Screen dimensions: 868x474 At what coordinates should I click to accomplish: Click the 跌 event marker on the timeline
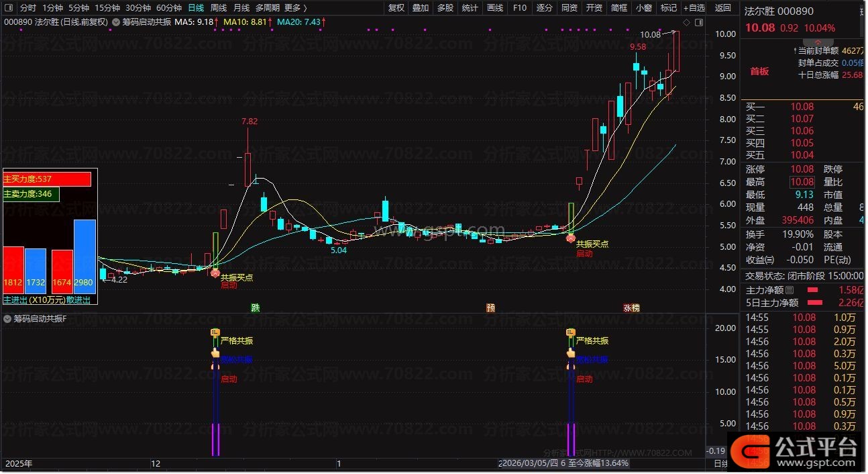255,307
